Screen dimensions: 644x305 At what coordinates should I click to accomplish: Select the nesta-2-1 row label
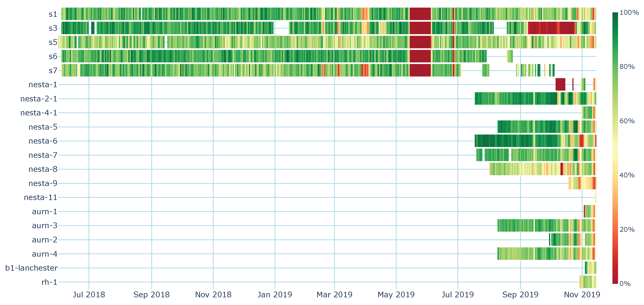[x=39, y=99]
